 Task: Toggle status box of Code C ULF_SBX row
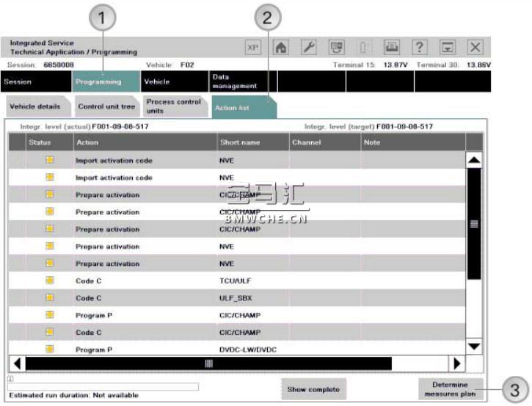click(50, 297)
